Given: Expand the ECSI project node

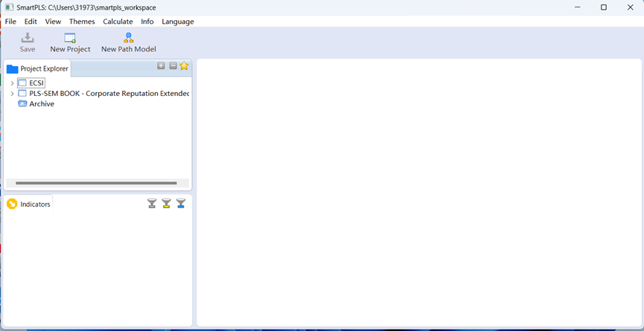Looking at the screenshot, I should click(x=12, y=83).
